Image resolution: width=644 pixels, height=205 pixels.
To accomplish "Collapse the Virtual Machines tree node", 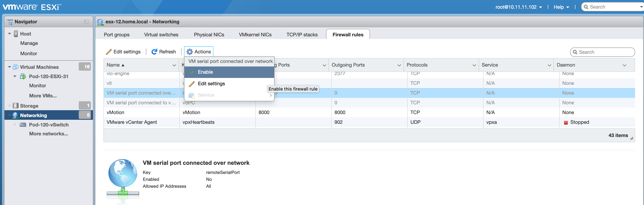I will tap(10, 67).
